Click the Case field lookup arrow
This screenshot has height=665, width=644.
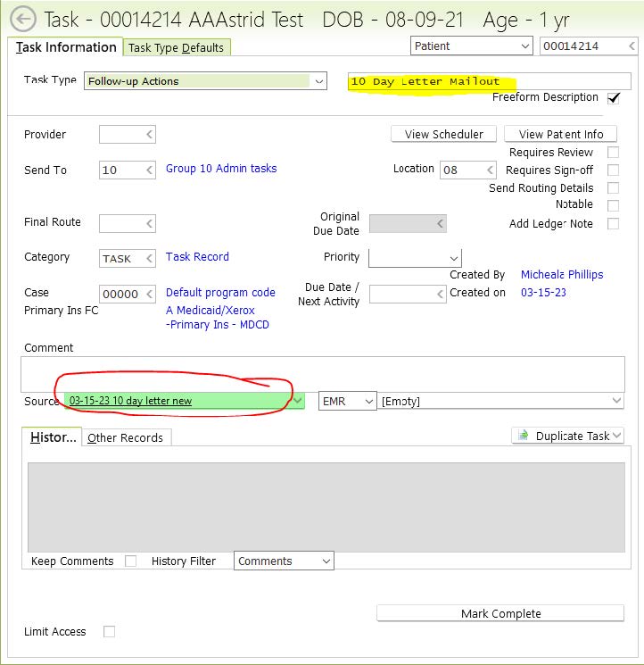(149, 294)
